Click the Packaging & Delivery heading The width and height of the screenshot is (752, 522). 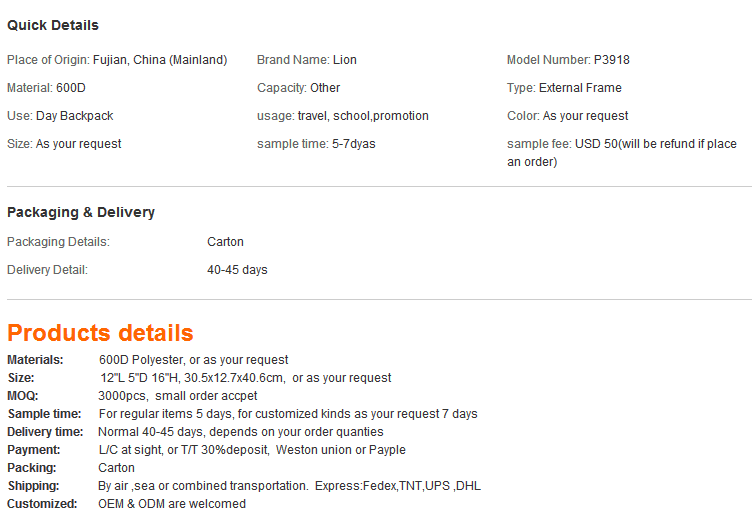81,212
